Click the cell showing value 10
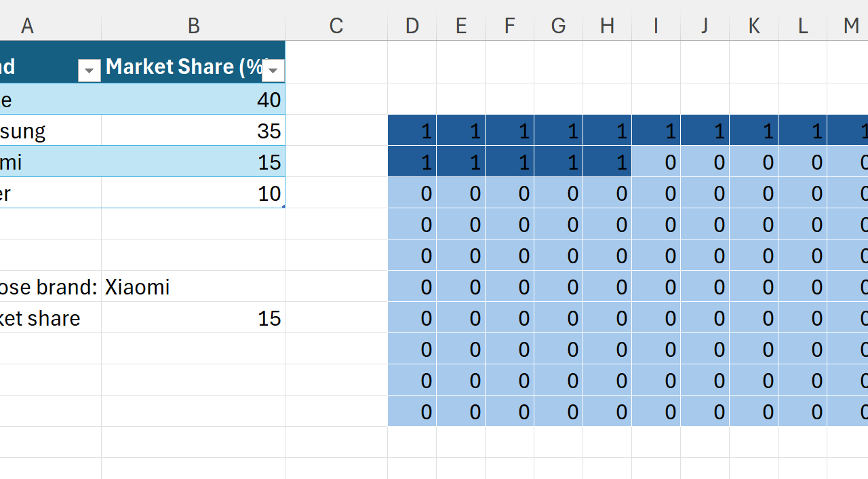 click(193, 193)
